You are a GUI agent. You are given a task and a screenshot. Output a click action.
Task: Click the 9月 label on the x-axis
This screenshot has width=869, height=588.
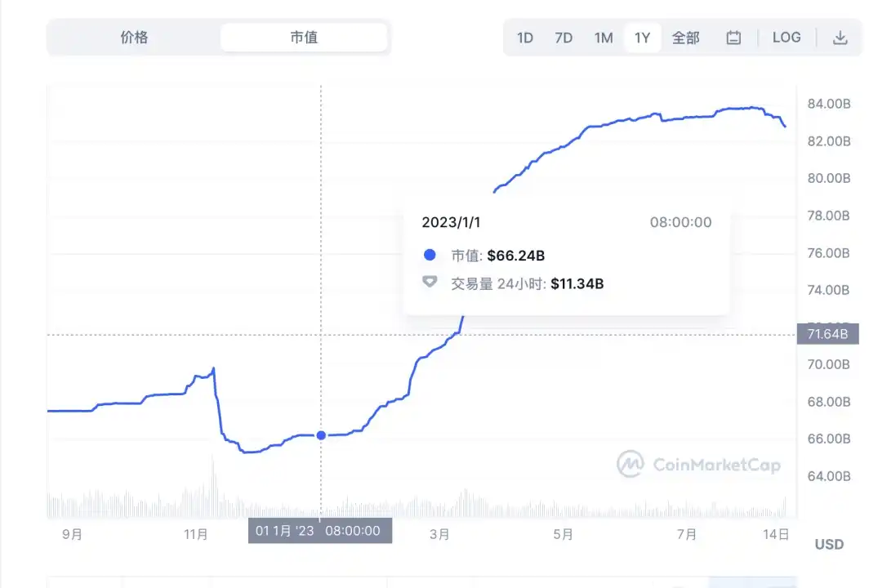point(72,534)
